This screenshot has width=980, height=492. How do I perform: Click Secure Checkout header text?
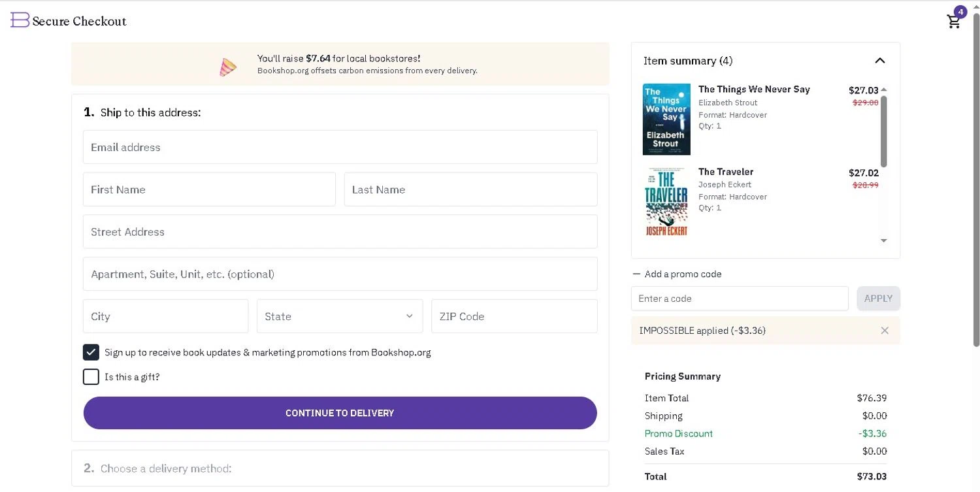point(79,21)
